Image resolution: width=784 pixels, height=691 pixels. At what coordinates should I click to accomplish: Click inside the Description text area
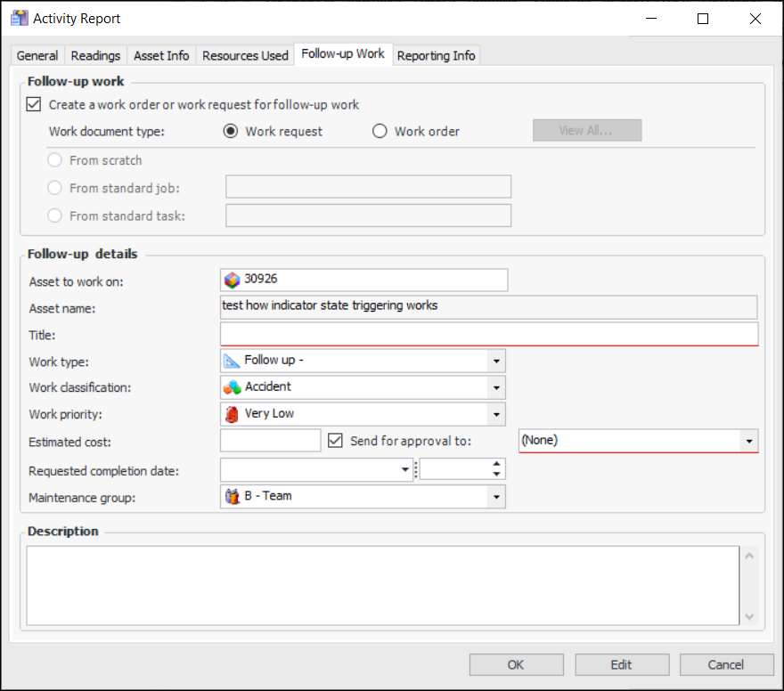tap(383, 586)
